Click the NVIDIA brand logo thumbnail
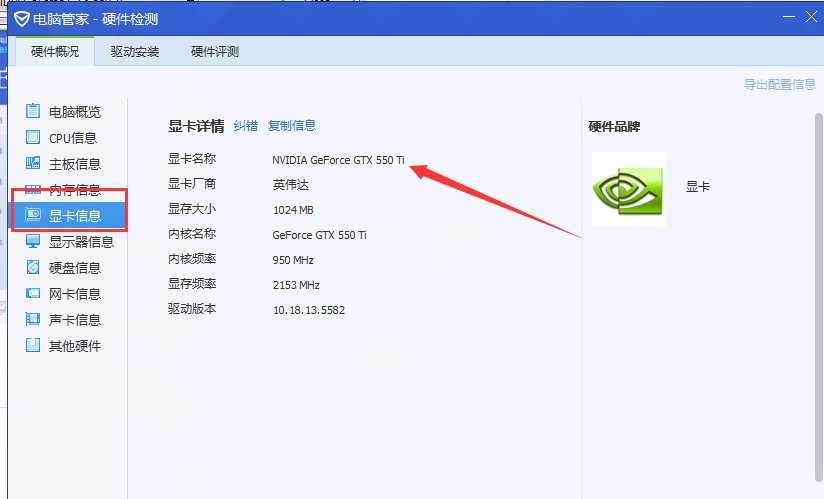This screenshot has width=824, height=499. 629,189
